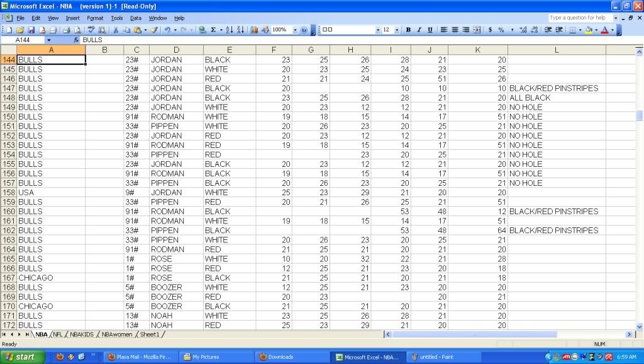This screenshot has width=644, height=364.
Task: Undo the last action
Action: coord(167,30)
